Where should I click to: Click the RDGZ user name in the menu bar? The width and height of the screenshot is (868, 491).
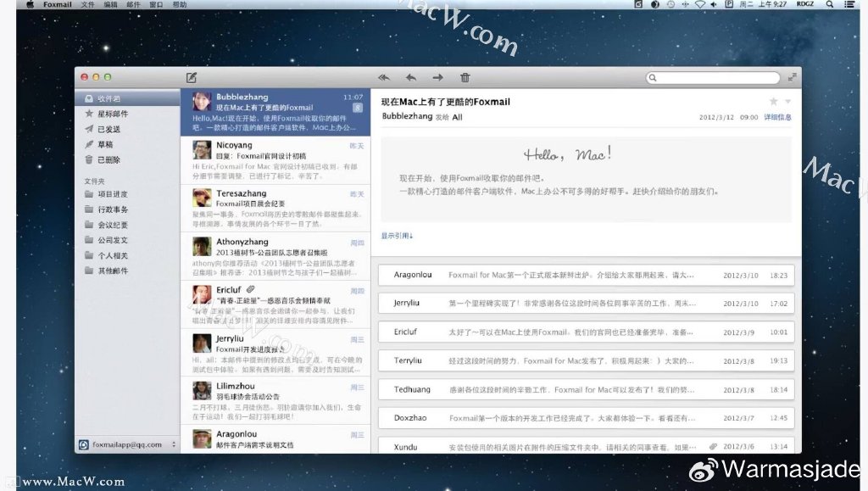[805, 4]
